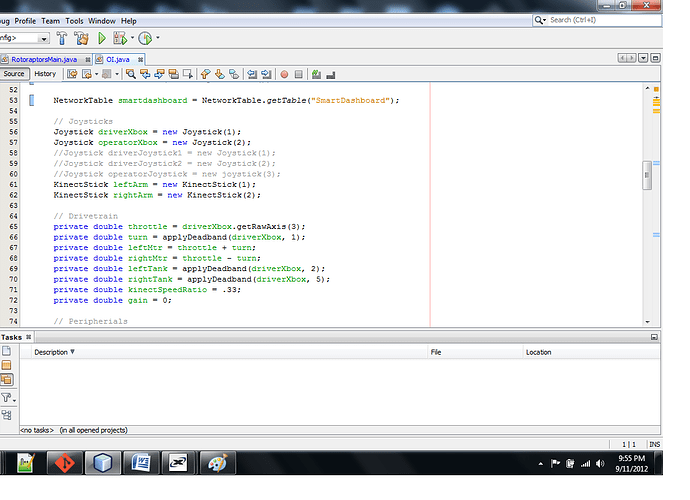The height and width of the screenshot is (500, 690).
Task: Show the opened documents list dropdown
Action: coord(643,58)
